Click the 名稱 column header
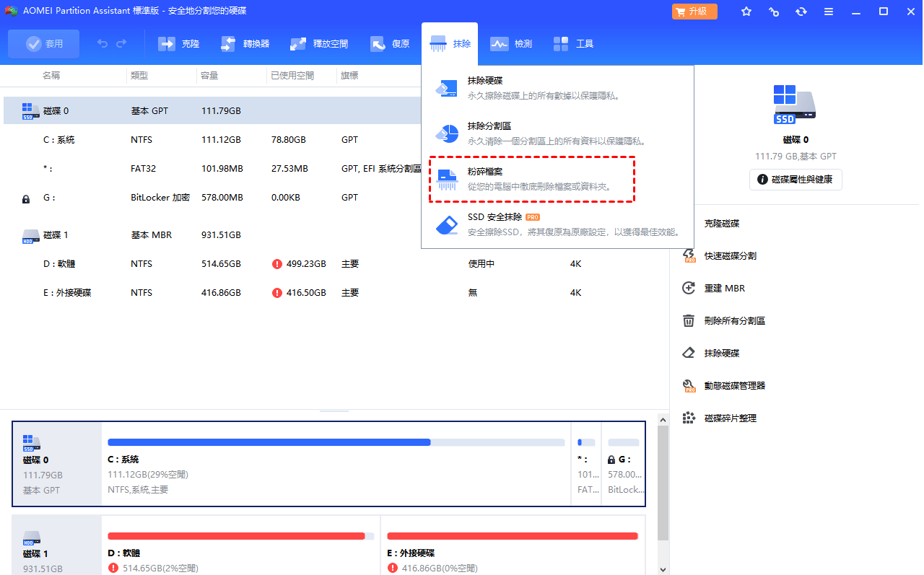The image size is (924, 575). (x=51, y=76)
